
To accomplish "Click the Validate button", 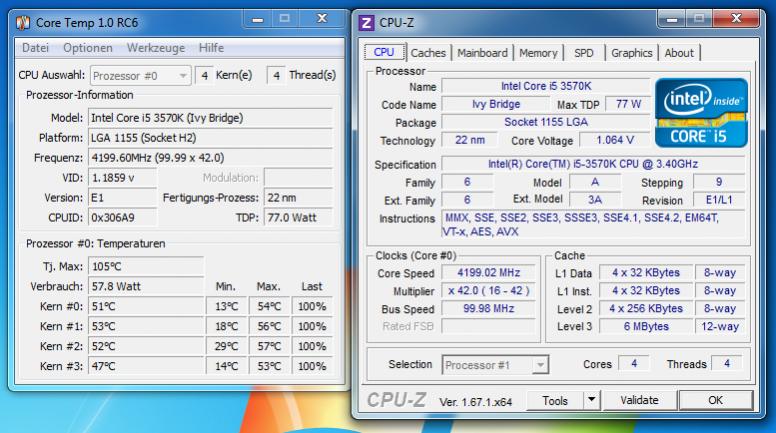I will [639, 400].
